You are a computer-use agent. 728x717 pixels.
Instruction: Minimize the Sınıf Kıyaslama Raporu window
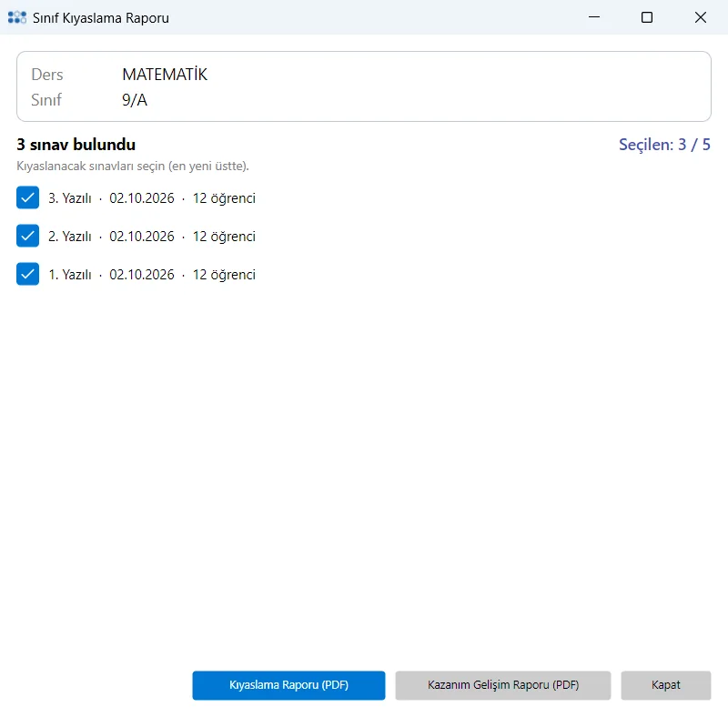(x=594, y=17)
